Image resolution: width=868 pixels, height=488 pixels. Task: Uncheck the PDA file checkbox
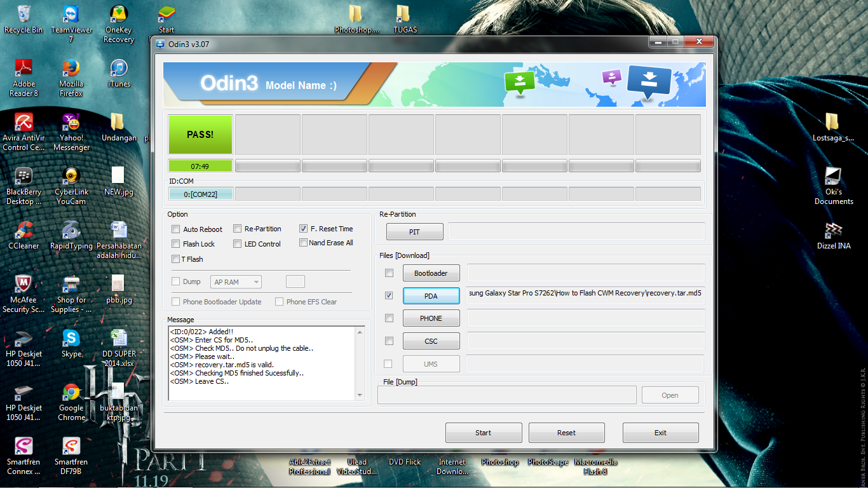tap(389, 295)
